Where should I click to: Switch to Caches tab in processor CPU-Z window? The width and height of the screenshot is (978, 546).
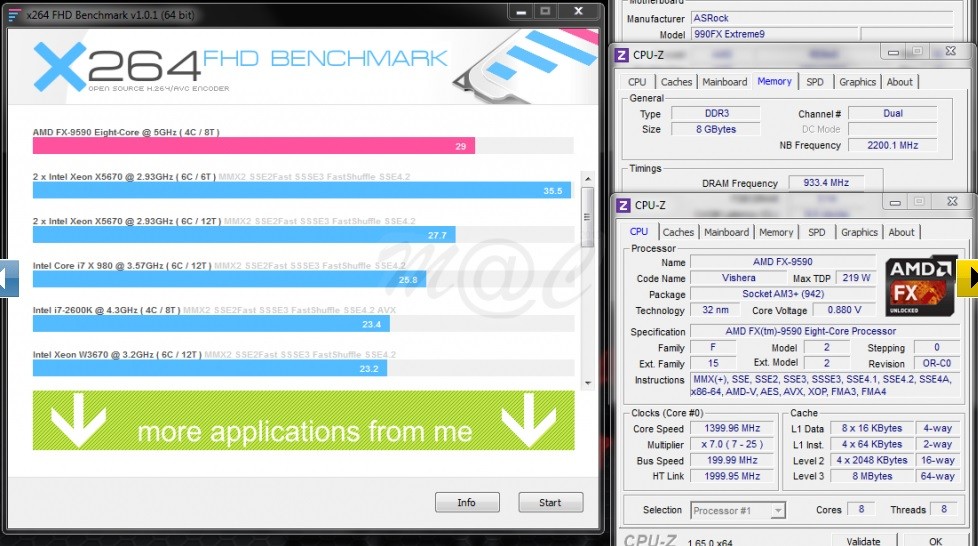coord(678,232)
